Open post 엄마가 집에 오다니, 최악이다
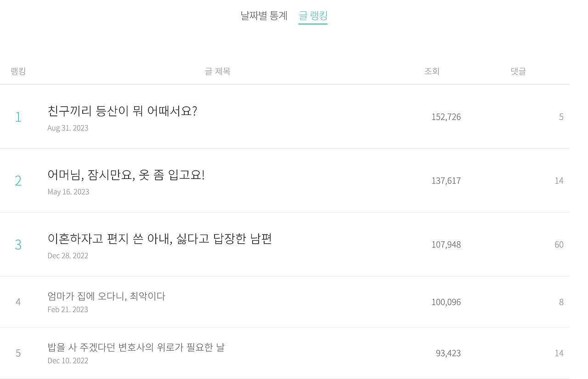The height and width of the screenshot is (379, 588). pyautogui.click(x=106, y=296)
